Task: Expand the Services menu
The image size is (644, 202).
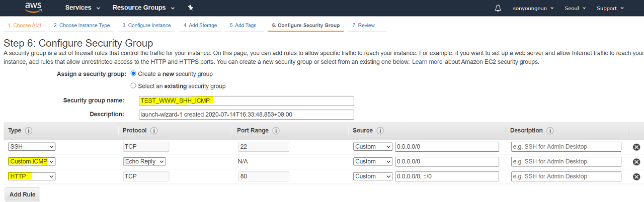Action: click(x=83, y=8)
